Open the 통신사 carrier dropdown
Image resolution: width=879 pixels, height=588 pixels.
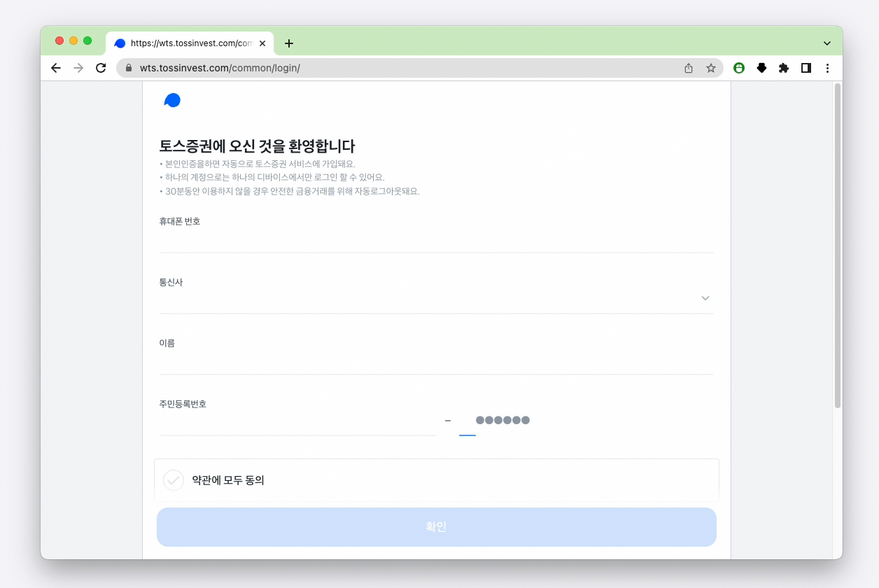click(437, 299)
